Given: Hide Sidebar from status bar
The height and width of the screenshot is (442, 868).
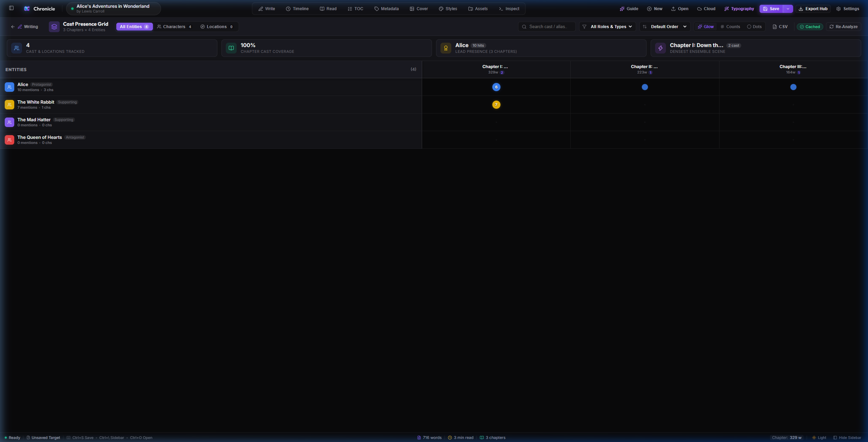Looking at the screenshot, I should pos(847,438).
